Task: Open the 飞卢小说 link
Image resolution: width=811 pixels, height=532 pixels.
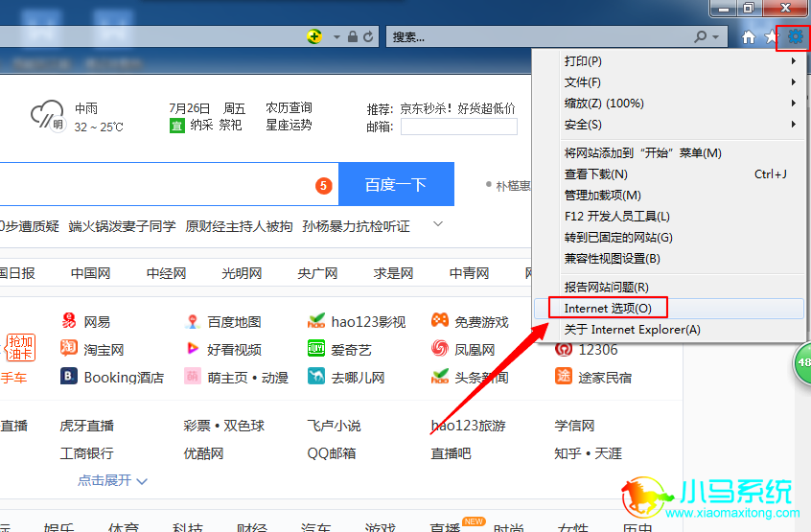Action: [x=335, y=426]
